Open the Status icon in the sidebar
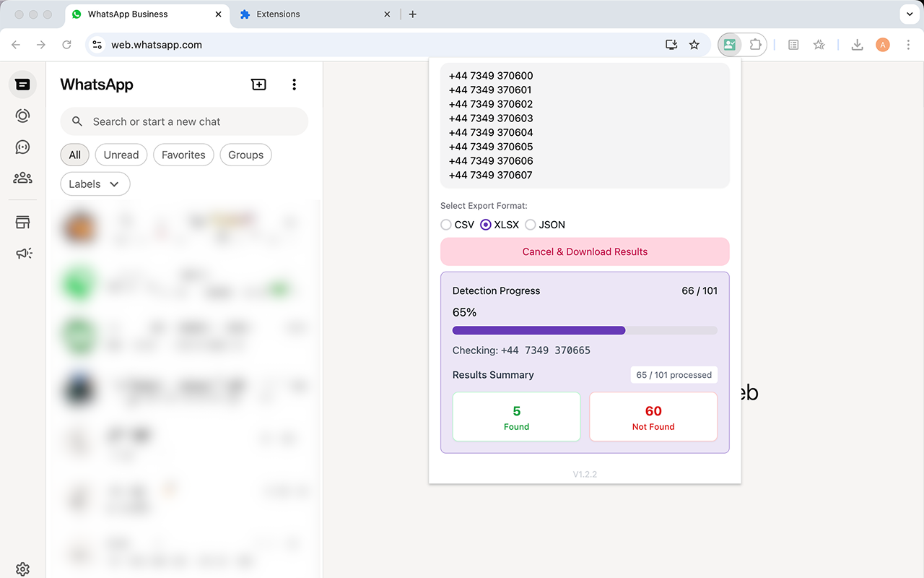 click(x=22, y=116)
